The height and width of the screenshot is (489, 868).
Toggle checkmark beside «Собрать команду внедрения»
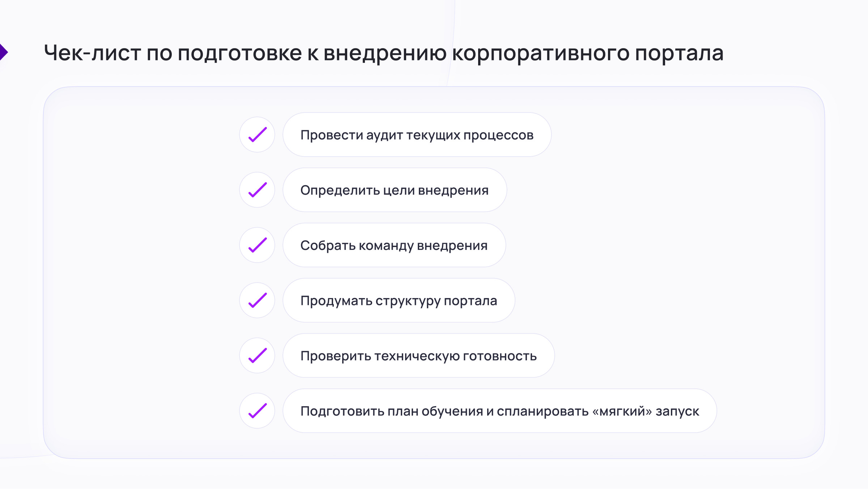[257, 245]
